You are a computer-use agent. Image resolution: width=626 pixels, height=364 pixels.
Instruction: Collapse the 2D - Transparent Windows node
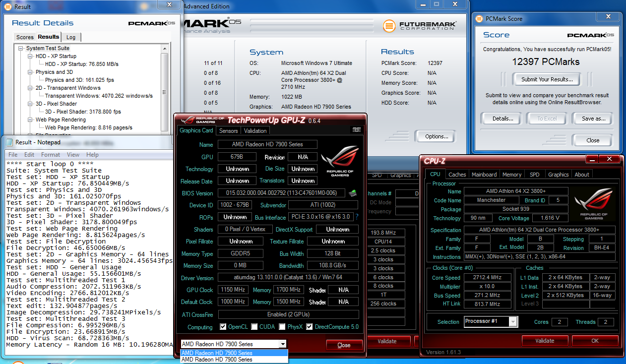[30, 88]
